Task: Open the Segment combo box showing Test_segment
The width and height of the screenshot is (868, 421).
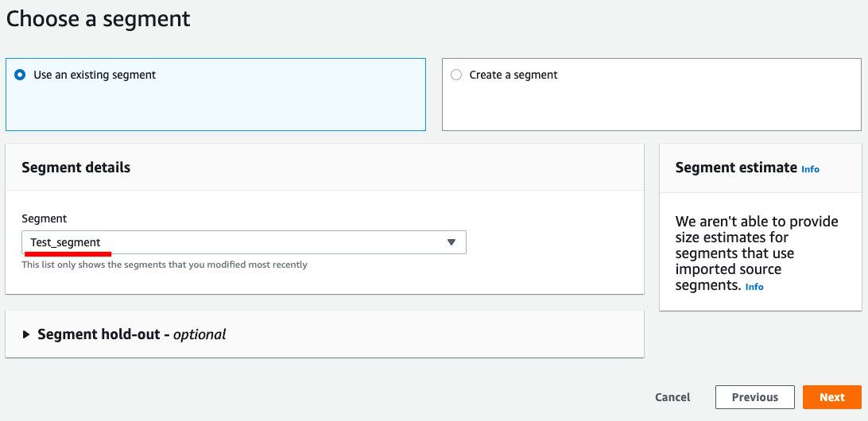Action: tap(243, 242)
